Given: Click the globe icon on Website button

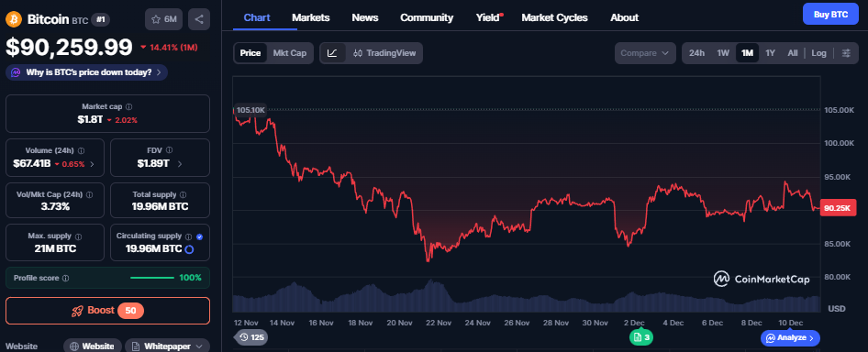Looking at the screenshot, I should [74, 346].
